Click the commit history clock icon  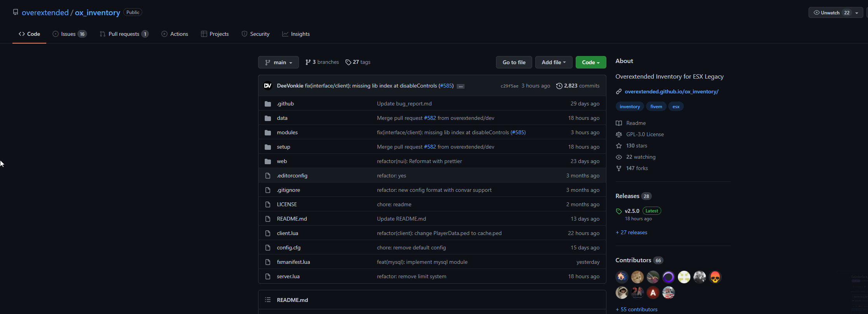click(x=559, y=86)
